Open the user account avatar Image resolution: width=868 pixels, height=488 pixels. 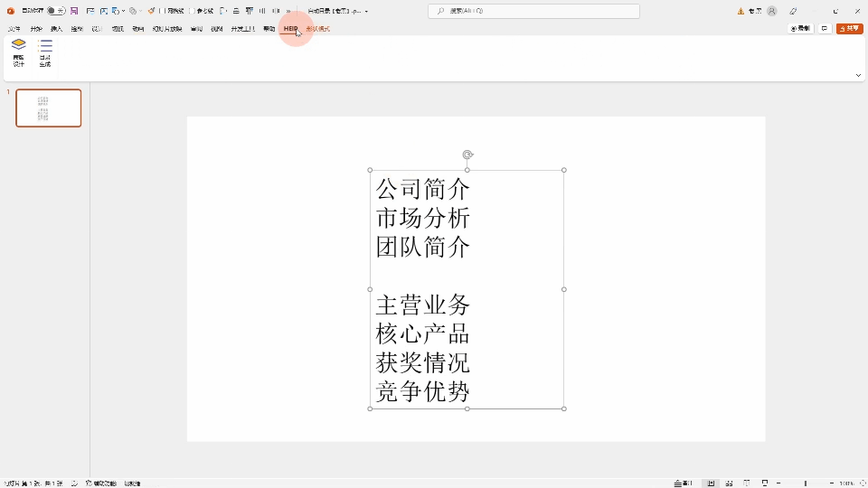click(x=771, y=11)
